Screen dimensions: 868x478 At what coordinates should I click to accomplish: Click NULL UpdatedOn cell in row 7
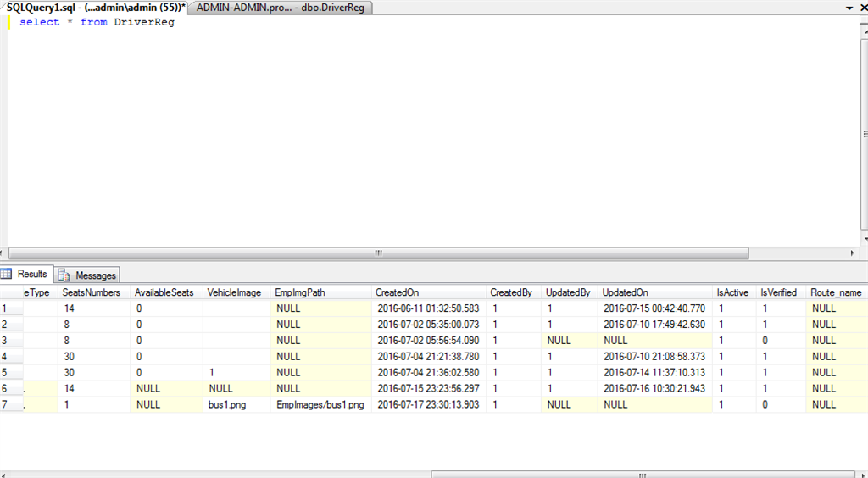pyautogui.click(x=655, y=404)
